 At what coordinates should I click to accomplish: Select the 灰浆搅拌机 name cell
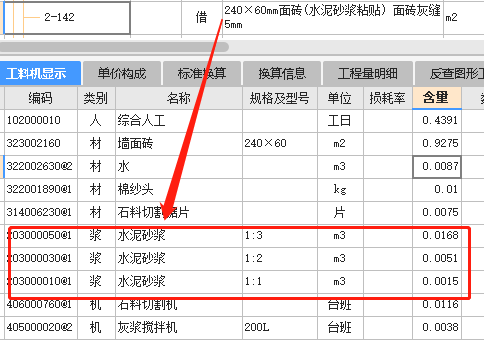pos(179,328)
